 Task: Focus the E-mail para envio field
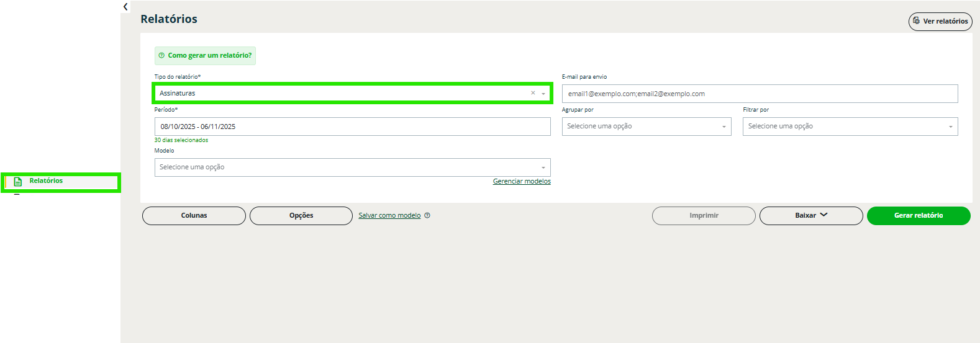coord(760,94)
